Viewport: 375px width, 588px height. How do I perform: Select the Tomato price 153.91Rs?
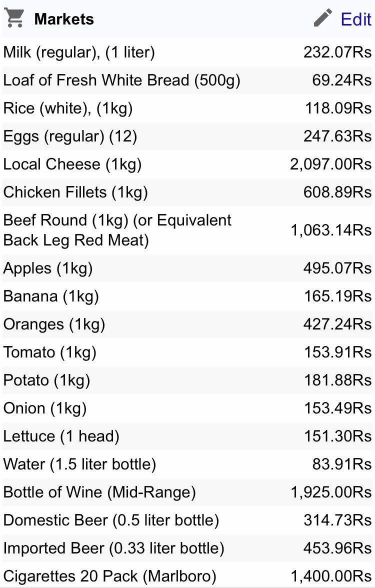click(338, 352)
